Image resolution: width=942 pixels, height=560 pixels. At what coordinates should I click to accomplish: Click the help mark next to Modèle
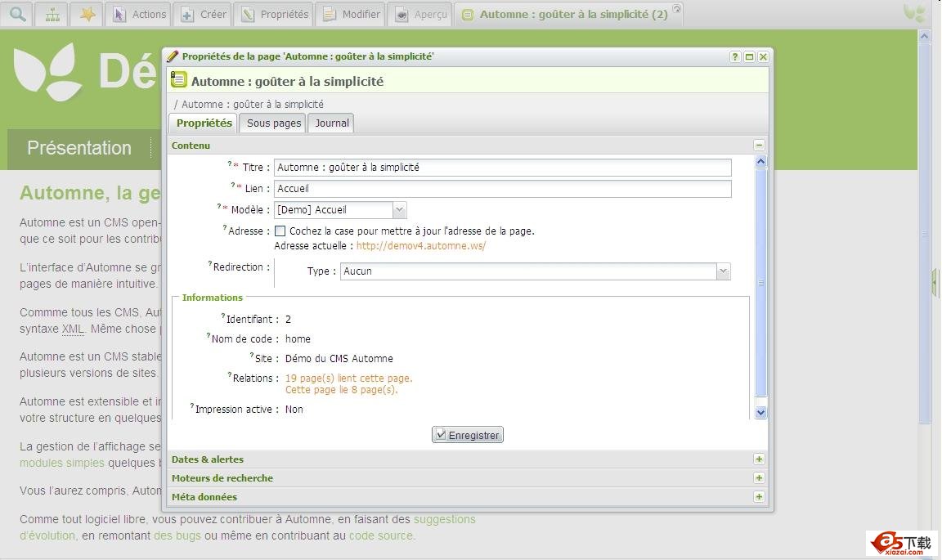point(219,207)
